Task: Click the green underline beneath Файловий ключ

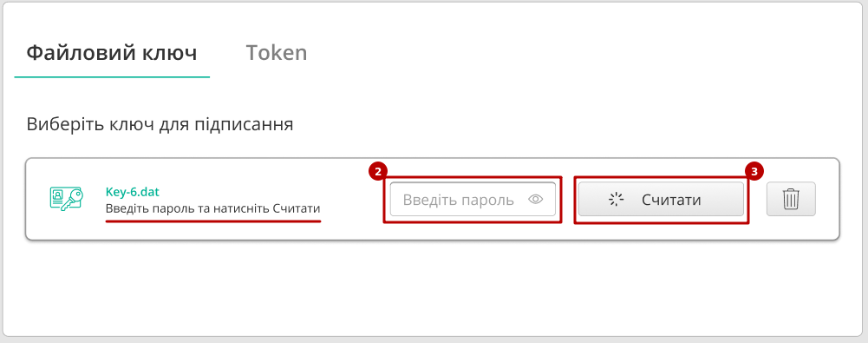Action: coord(112,77)
